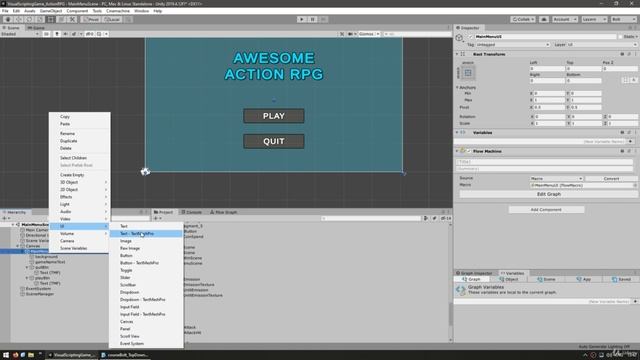The image size is (640, 360).
Task: Open Shaded draw mode dropdown
Action: click(20, 34)
